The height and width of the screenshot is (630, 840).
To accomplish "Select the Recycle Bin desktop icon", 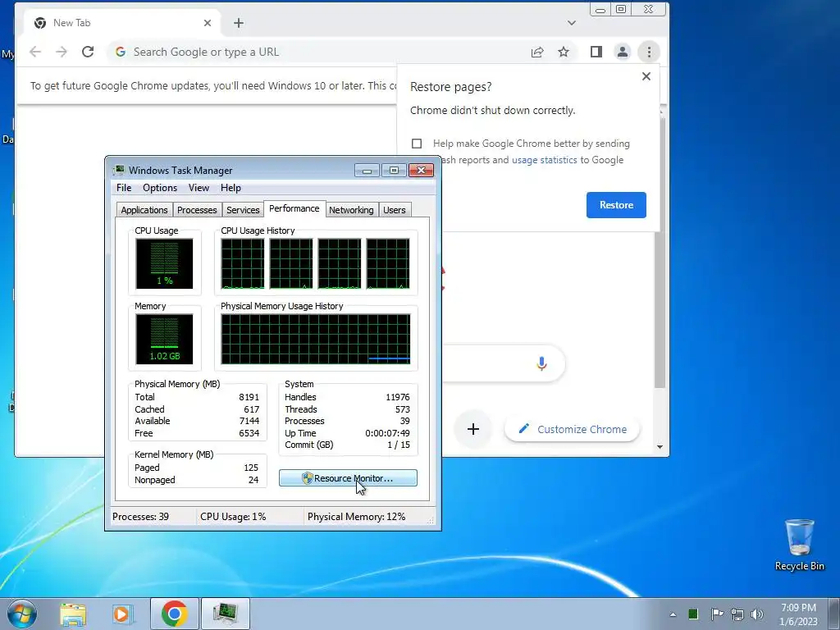I will (799, 545).
